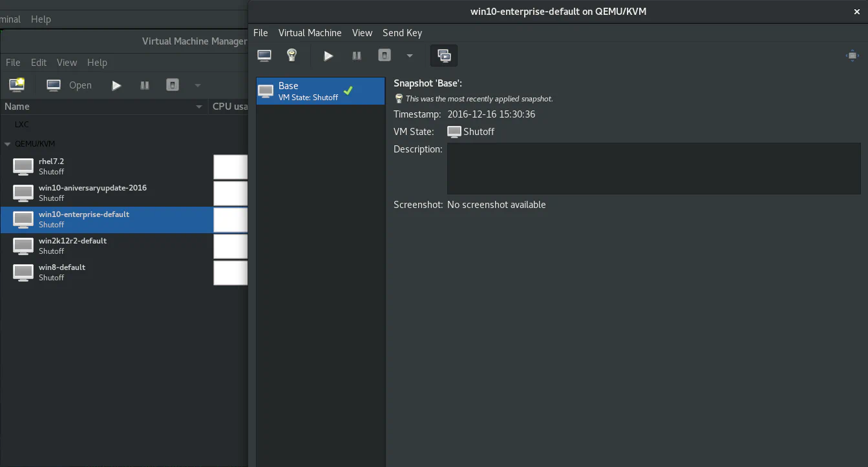Click 'No screenshot available' text
868x467 pixels.
(496, 205)
